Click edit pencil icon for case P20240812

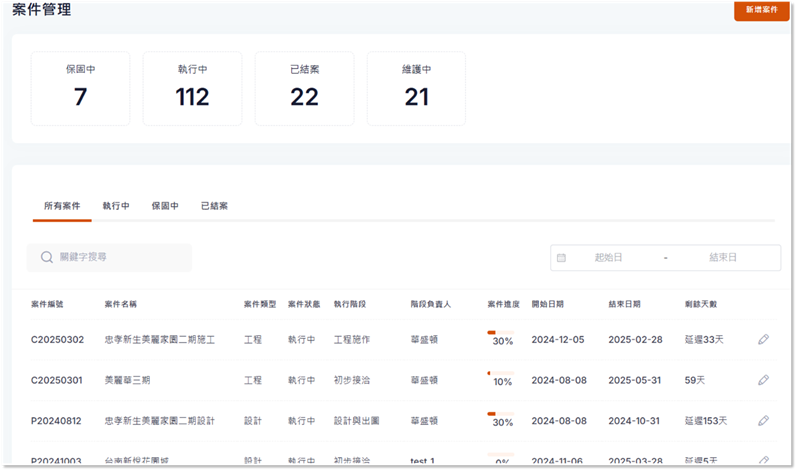[763, 421]
